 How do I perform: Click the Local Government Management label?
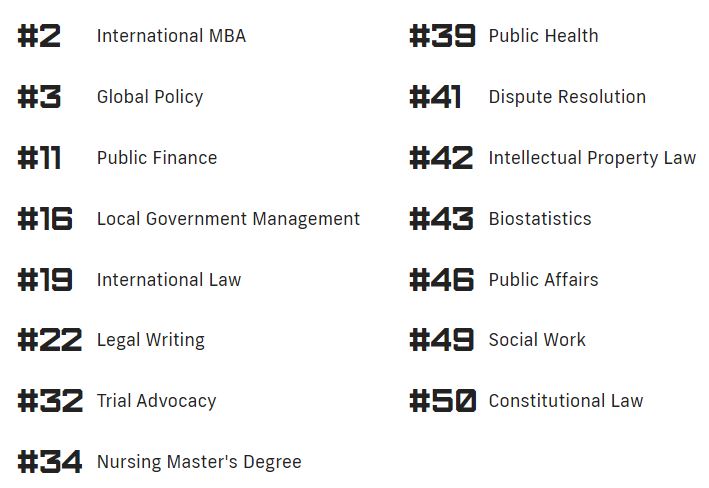(228, 219)
